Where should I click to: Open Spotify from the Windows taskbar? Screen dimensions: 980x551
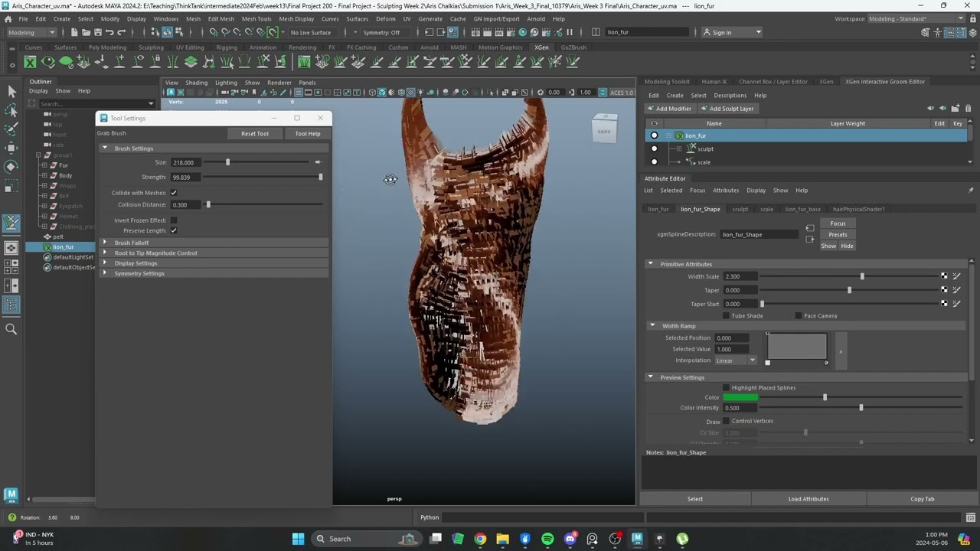pyautogui.click(x=547, y=539)
